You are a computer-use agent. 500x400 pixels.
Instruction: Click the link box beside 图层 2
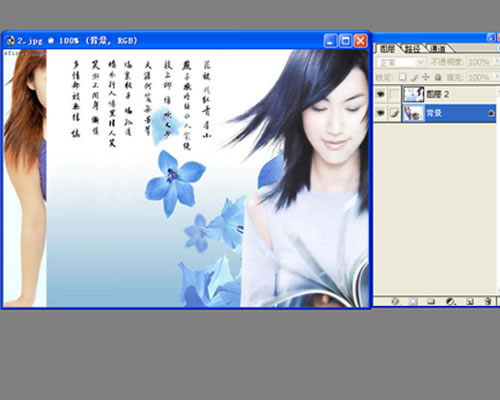pos(394,94)
